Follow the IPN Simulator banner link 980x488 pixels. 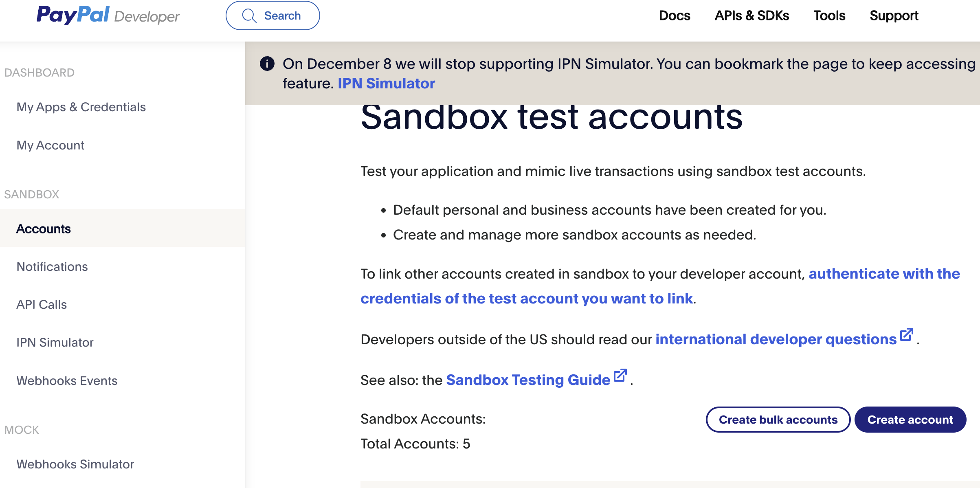386,84
